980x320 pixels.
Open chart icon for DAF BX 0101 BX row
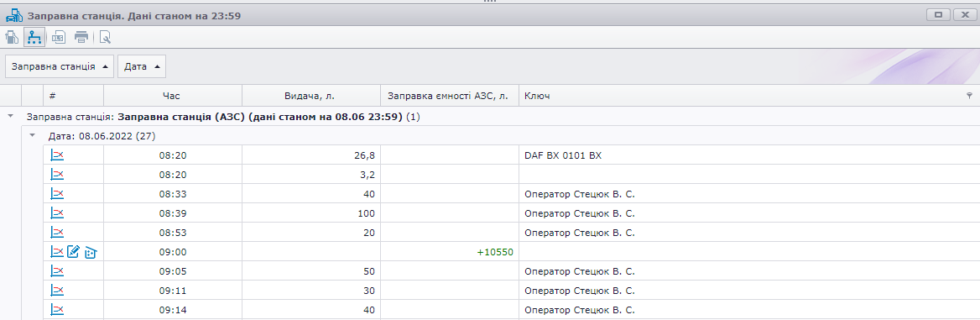57,155
